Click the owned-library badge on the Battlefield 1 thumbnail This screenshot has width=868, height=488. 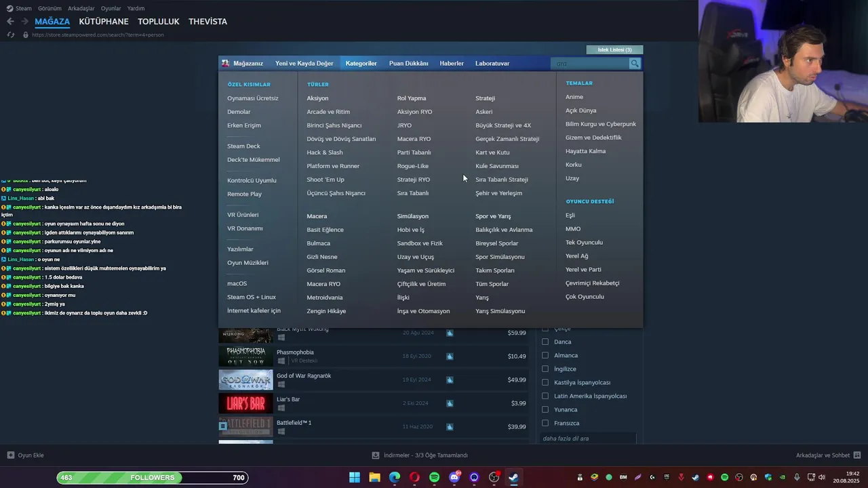(x=222, y=426)
